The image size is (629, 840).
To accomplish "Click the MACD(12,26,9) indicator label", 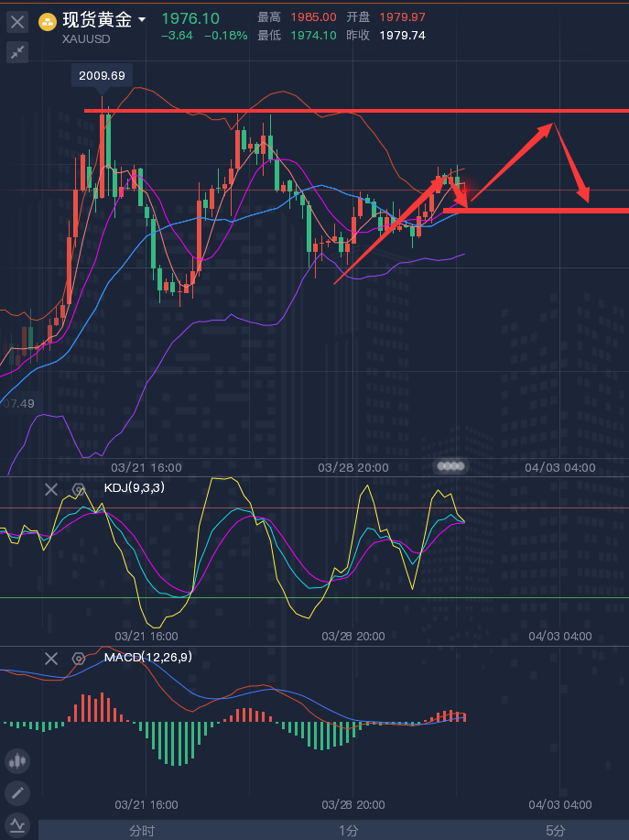I will [147, 657].
